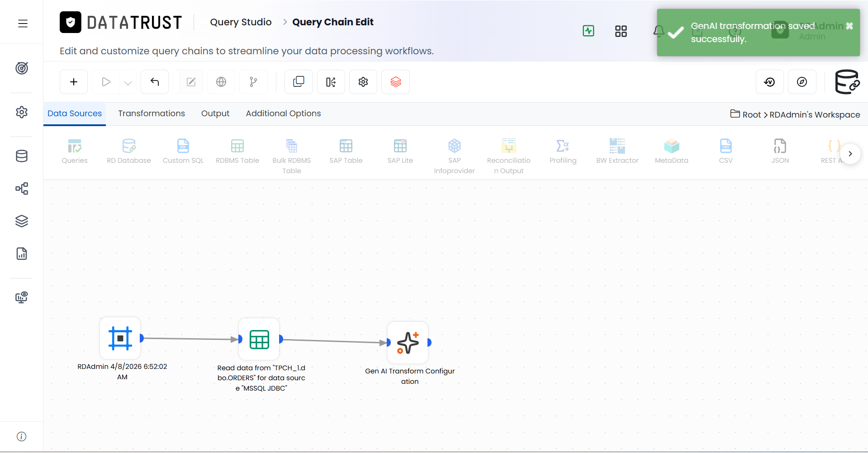Click the database link icon
This screenshot has width=868, height=453.
847,82
